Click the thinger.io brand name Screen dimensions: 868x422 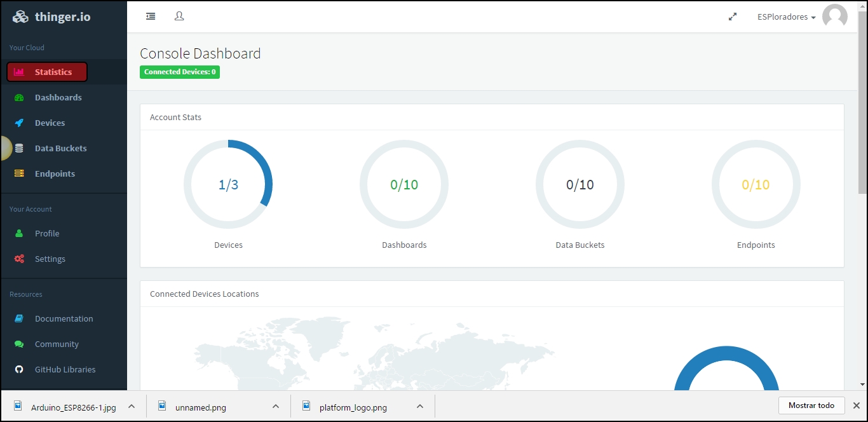63,17
